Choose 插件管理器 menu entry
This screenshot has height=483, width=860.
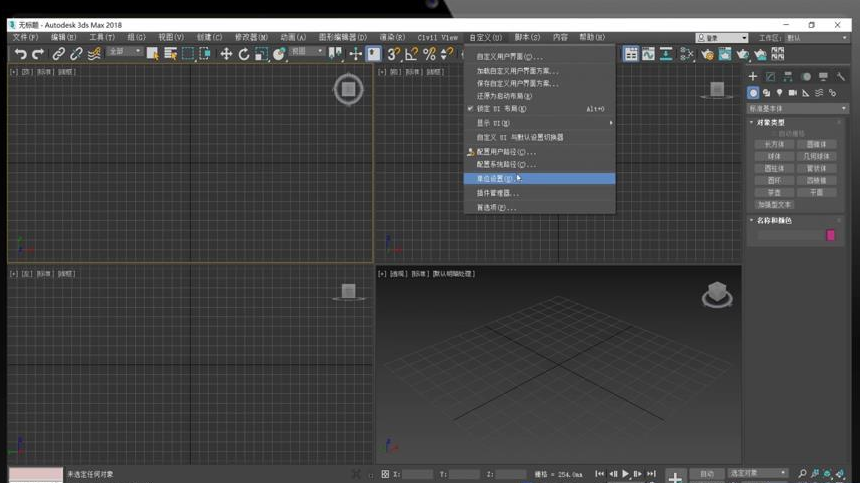click(539, 193)
